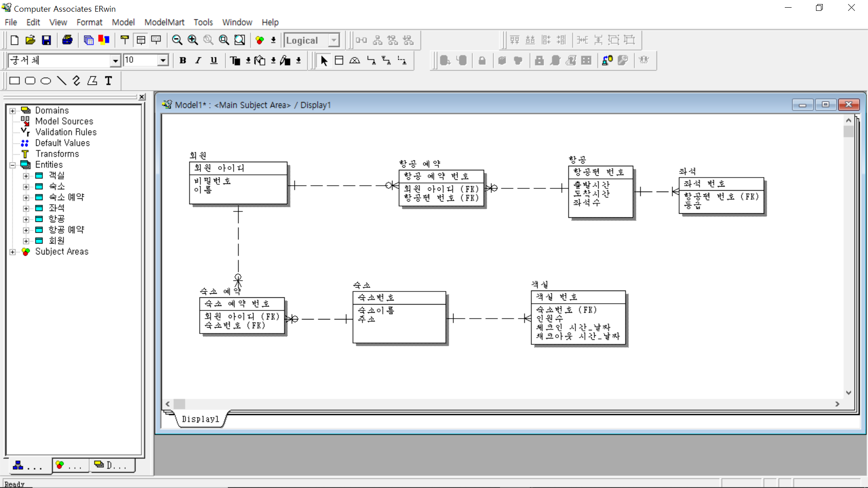Toggle italic formatting

point(198,61)
